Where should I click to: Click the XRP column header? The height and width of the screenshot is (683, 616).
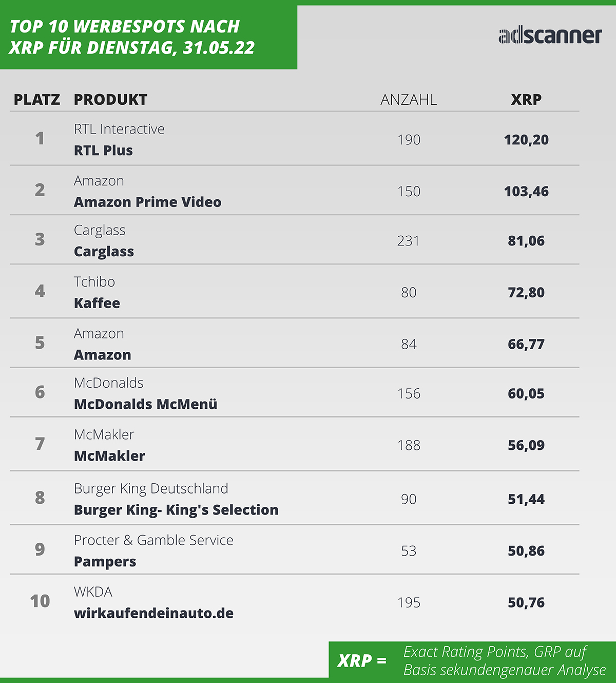click(x=526, y=100)
